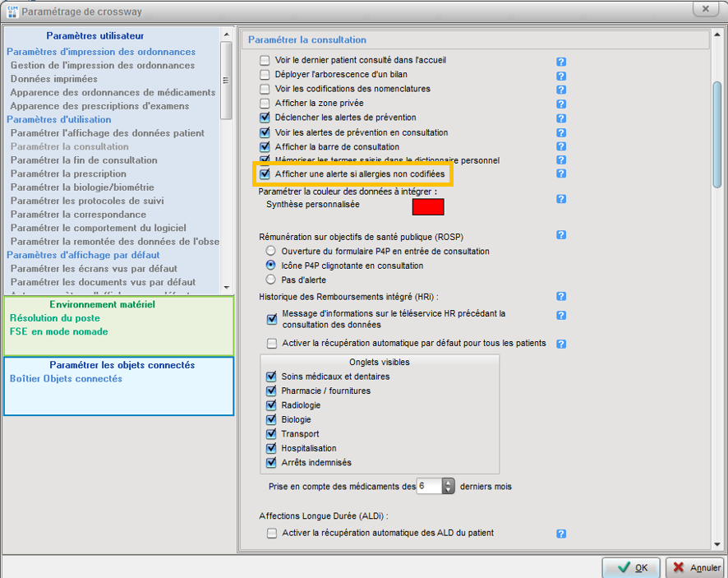Cancel changes with the Annuler button
This screenshot has width=728, height=578.
pyautogui.click(x=695, y=568)
